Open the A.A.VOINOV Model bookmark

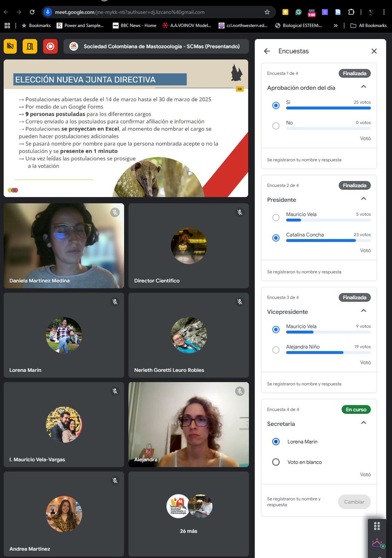coord(187,26)
